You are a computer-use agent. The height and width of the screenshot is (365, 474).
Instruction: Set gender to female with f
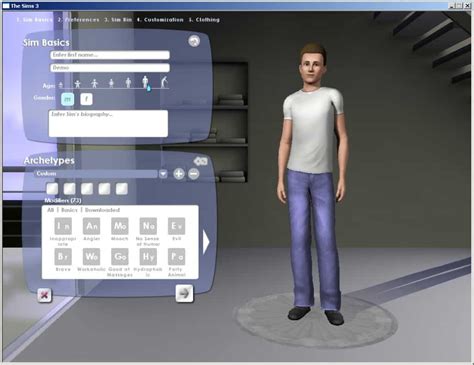[x=86, y=99]
